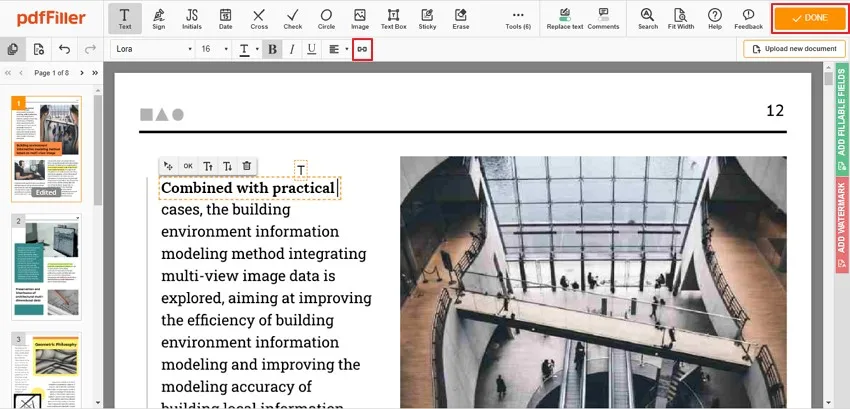Select page 1 thumbnail

(x=47, y=149)
